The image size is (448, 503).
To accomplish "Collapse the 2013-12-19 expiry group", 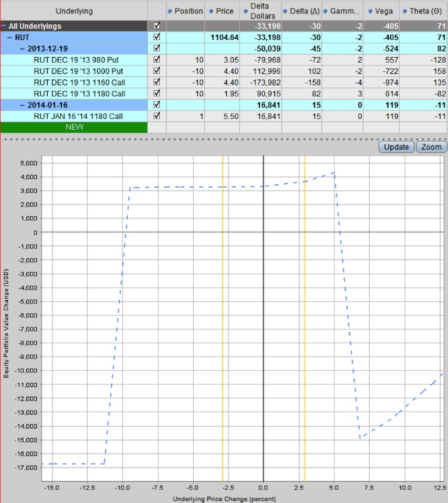I will [22, 49].
